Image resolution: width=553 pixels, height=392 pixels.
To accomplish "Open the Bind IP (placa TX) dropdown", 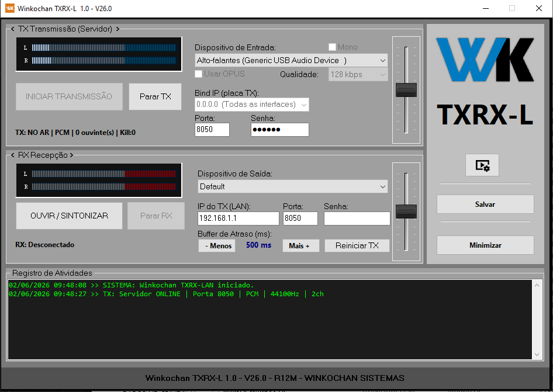I will (x=252, y=105).
